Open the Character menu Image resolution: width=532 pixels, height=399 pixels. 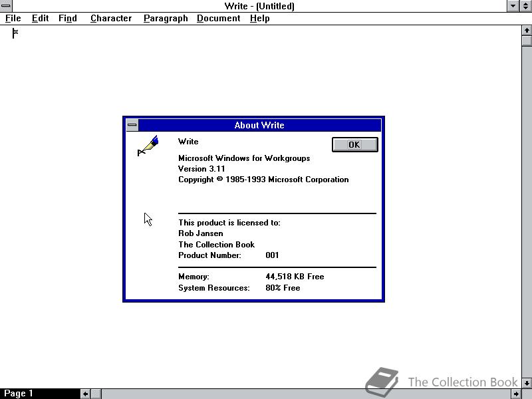(111, 19)
